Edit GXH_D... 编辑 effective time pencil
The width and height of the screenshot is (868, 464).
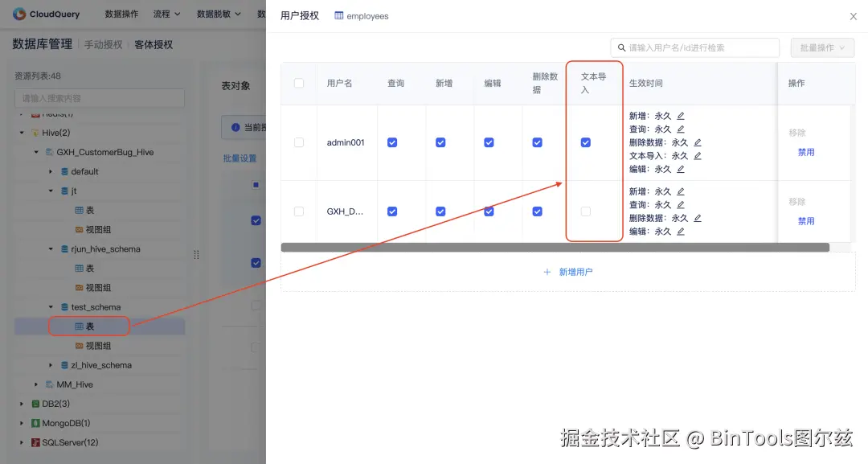pyautogui.click(x=681, y=232)
